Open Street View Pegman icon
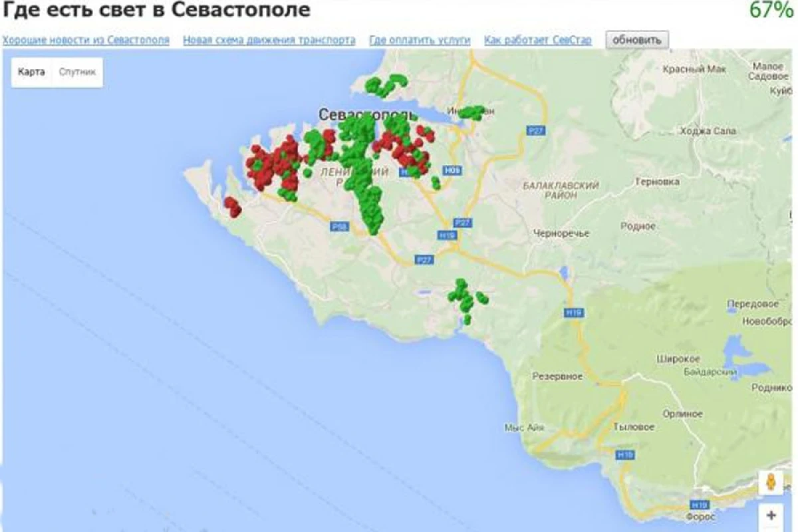 [771, 482]
